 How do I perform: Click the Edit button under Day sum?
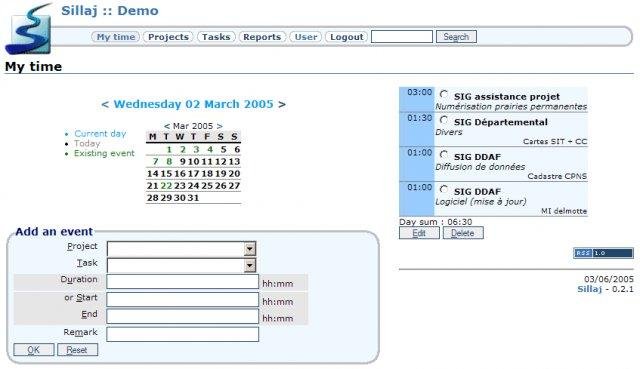coord(419,233)
